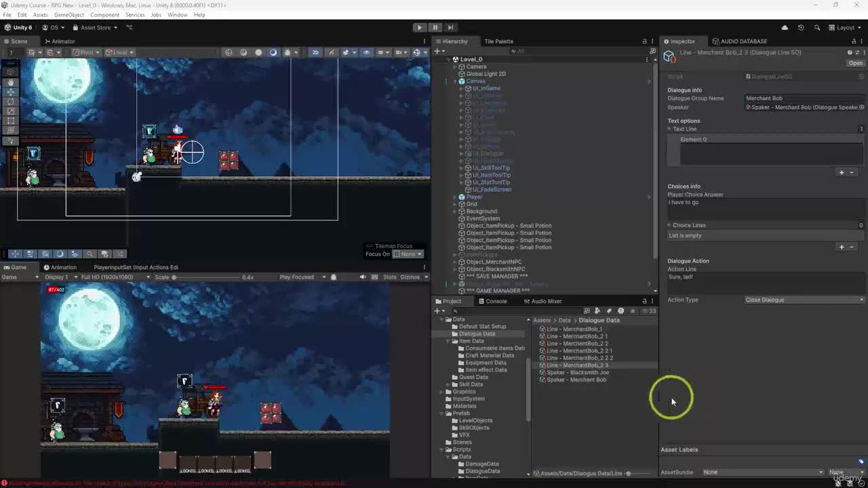Toggle scene visibility eye icon in Scene toolbar
The height and width of the screenshot is (488, 868).
367,52
